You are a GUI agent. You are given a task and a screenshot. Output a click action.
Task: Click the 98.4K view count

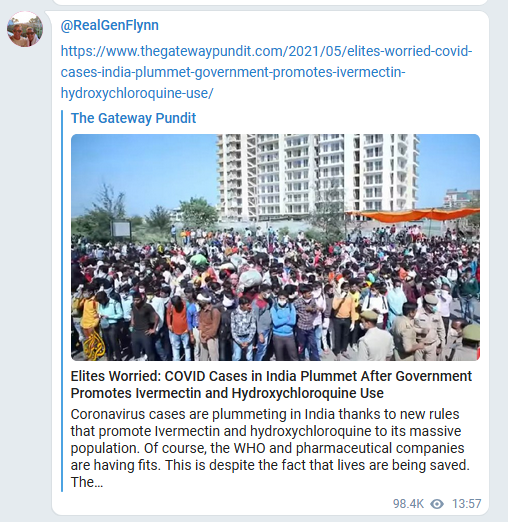click(408, 504)
